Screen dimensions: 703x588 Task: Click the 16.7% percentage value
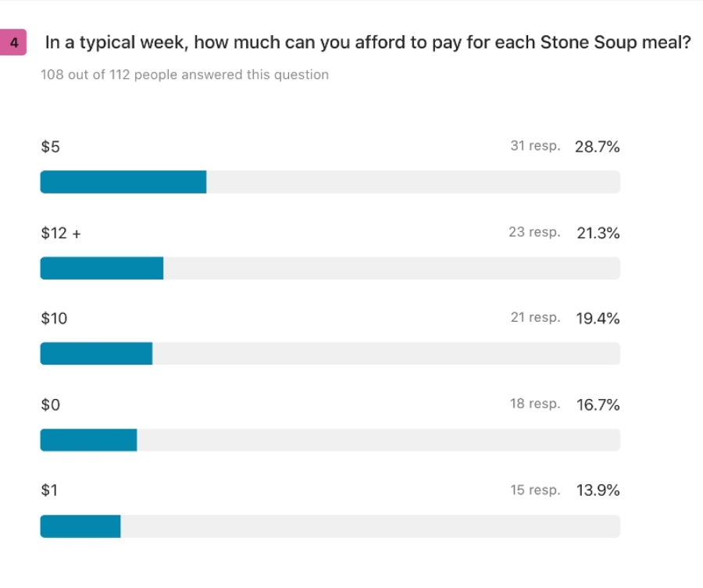(x=598, y=404)
